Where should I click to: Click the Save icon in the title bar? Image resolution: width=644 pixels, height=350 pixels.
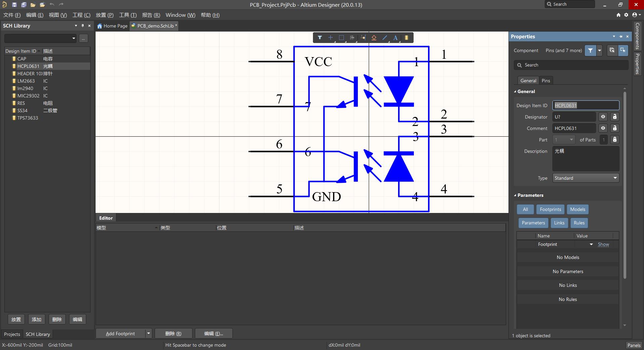14,5
